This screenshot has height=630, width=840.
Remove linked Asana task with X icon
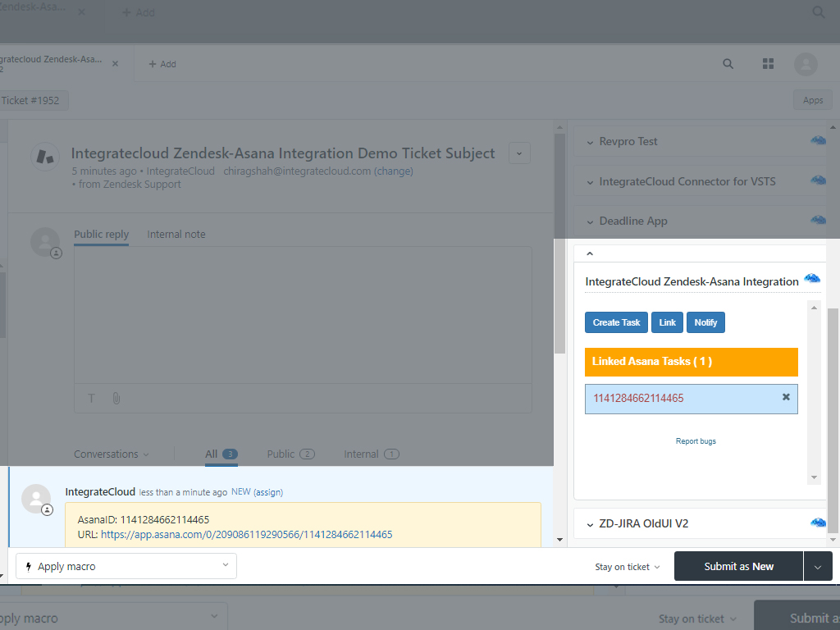[785, 397]
